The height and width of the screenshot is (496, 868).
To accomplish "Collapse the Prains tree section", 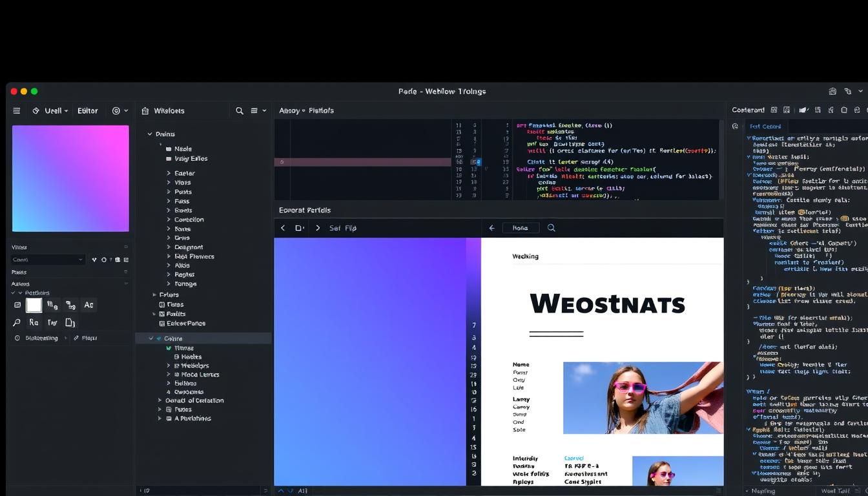I will [150, 134].
